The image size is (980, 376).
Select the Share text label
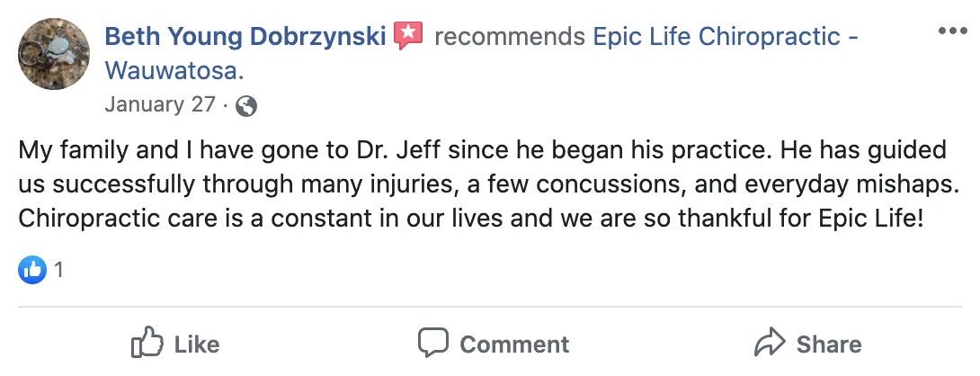[x=829, y=345]
